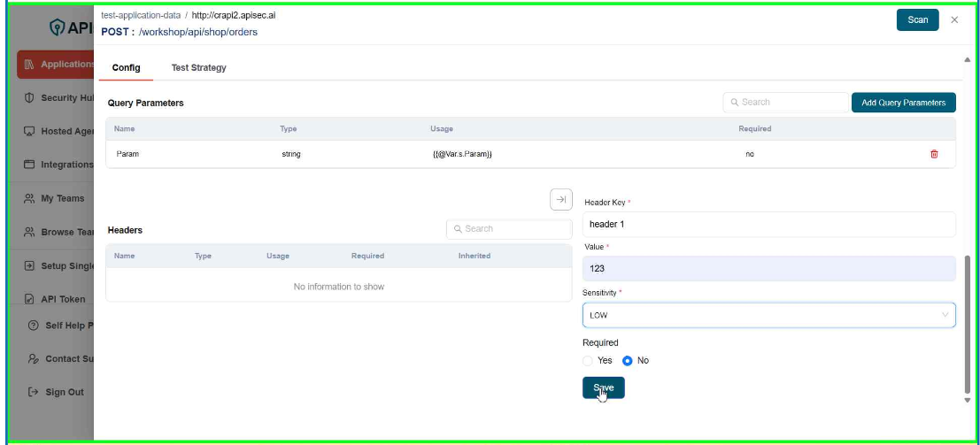Viewport: 980px width, 445px height.
Task: Select No for Required option
Action: (x=628, y=361)
